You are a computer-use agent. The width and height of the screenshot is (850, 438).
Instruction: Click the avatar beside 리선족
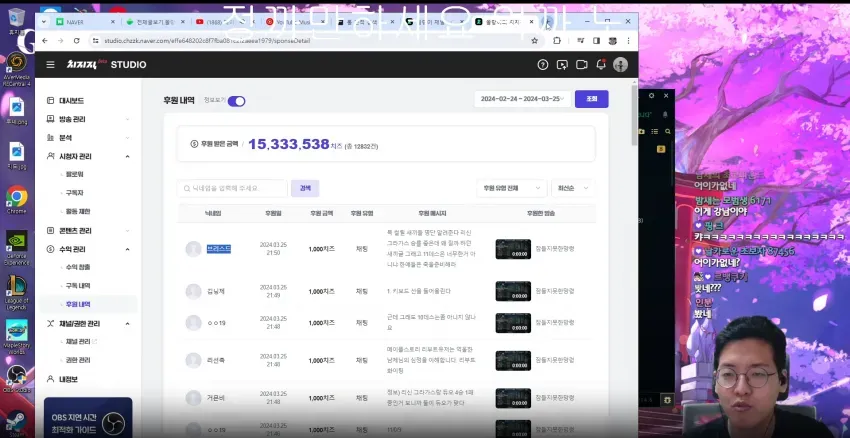194,360
